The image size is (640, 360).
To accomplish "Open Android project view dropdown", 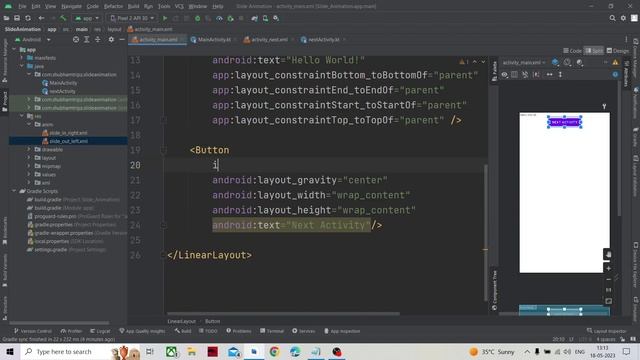I will 32,40.
